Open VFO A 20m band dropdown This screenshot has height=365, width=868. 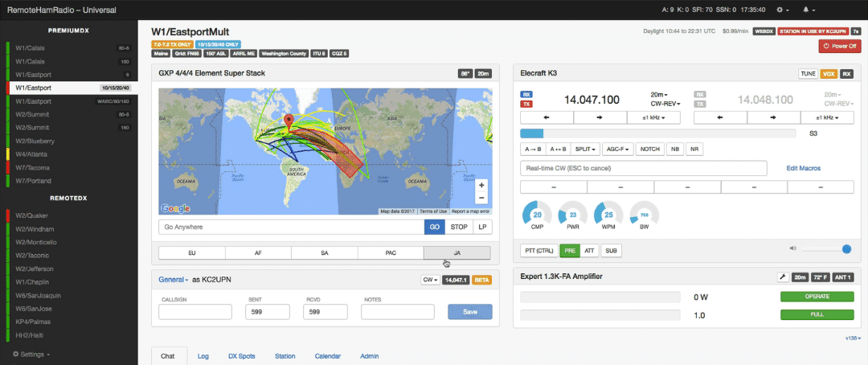click(659, 95)
